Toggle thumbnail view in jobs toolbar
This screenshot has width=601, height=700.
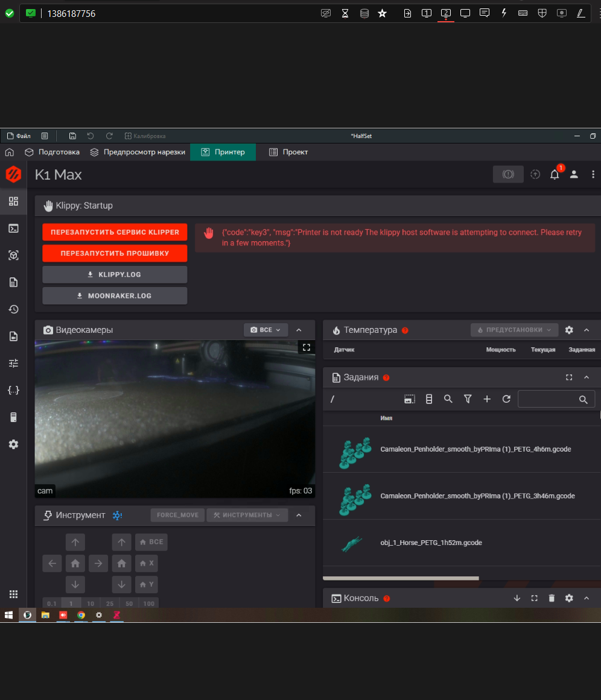(410, 399)
